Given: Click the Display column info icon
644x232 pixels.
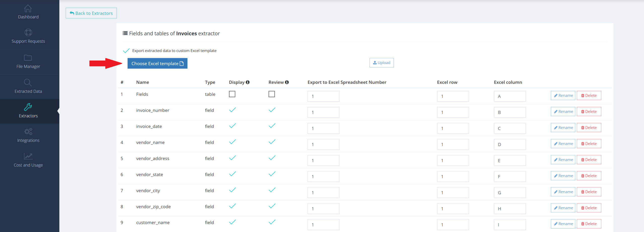Looking at the screenshot, I should coord(248,82).
